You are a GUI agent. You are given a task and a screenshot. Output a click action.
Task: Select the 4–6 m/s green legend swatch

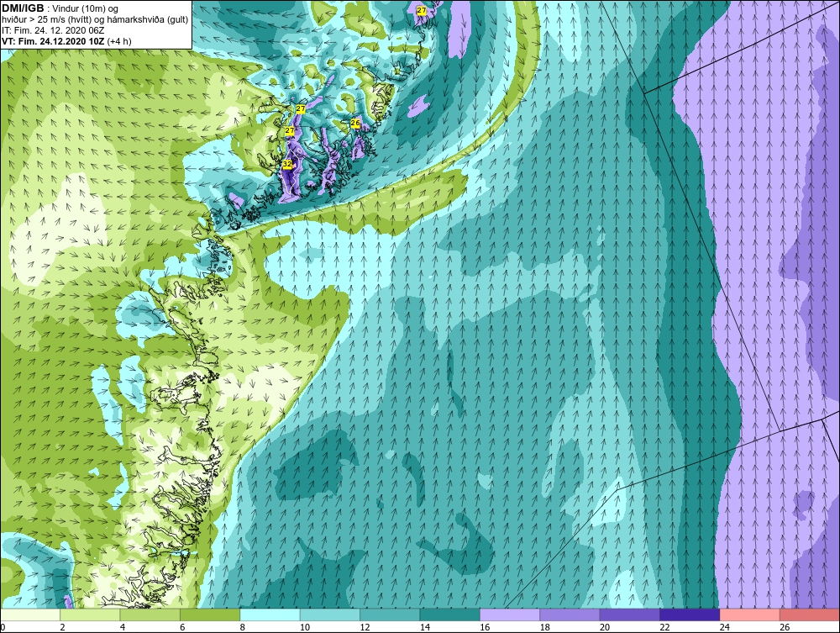150,615
